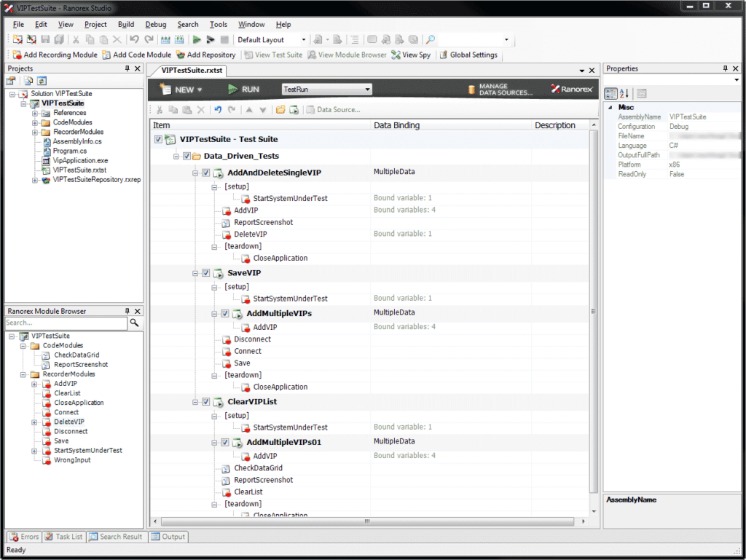Click the folder icon in the test suite toolbar
The image size is (746, 560).
[280, 110]
